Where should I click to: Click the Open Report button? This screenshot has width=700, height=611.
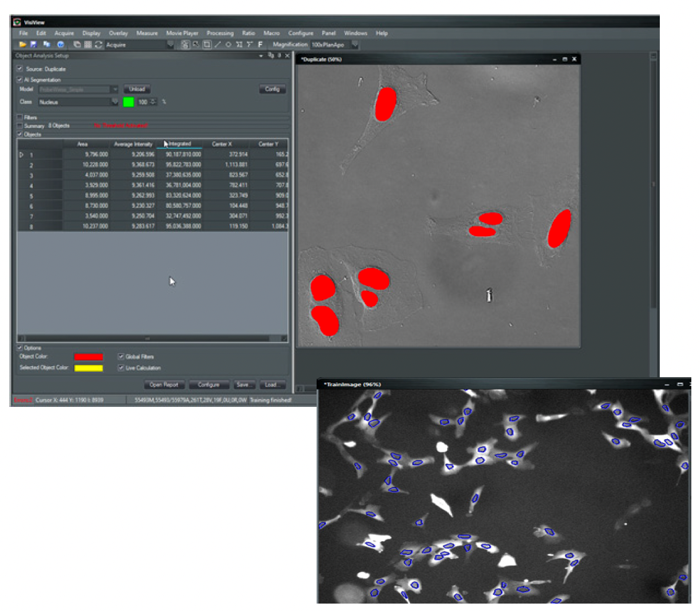pyautogui.click(x=164, y=385)
